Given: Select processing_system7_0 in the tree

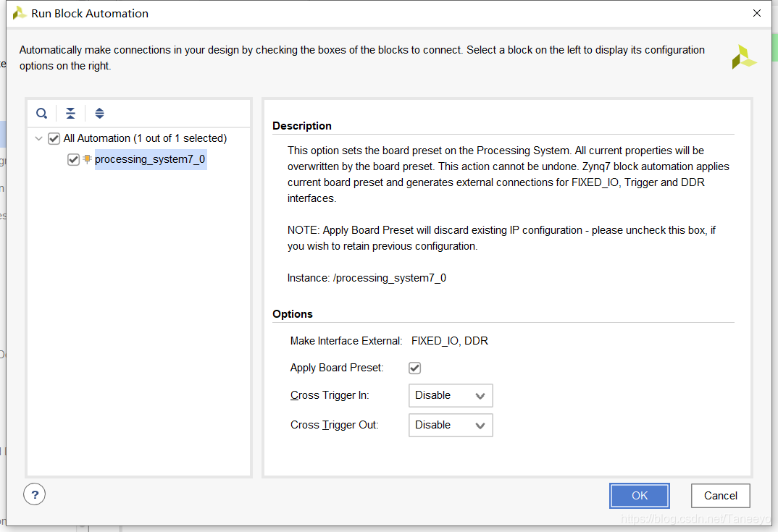Looking at the screenshot, I should pyautogui.click(x=150, y=159).
